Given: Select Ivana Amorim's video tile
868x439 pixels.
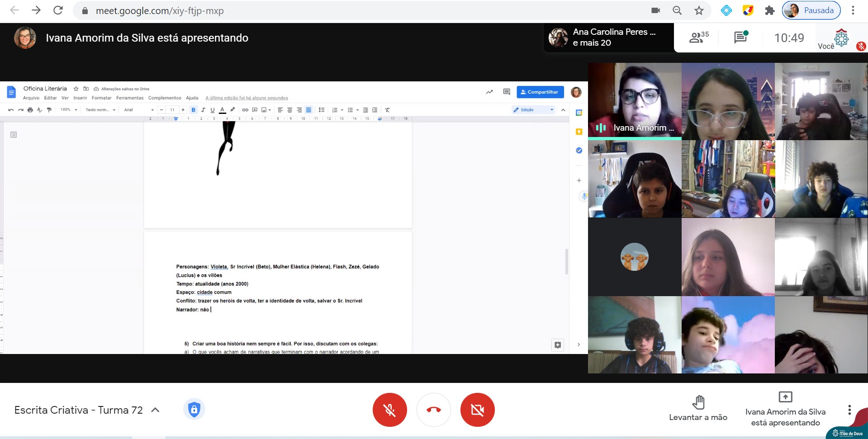Looking at the screenshot, I should tap(634, 101).
